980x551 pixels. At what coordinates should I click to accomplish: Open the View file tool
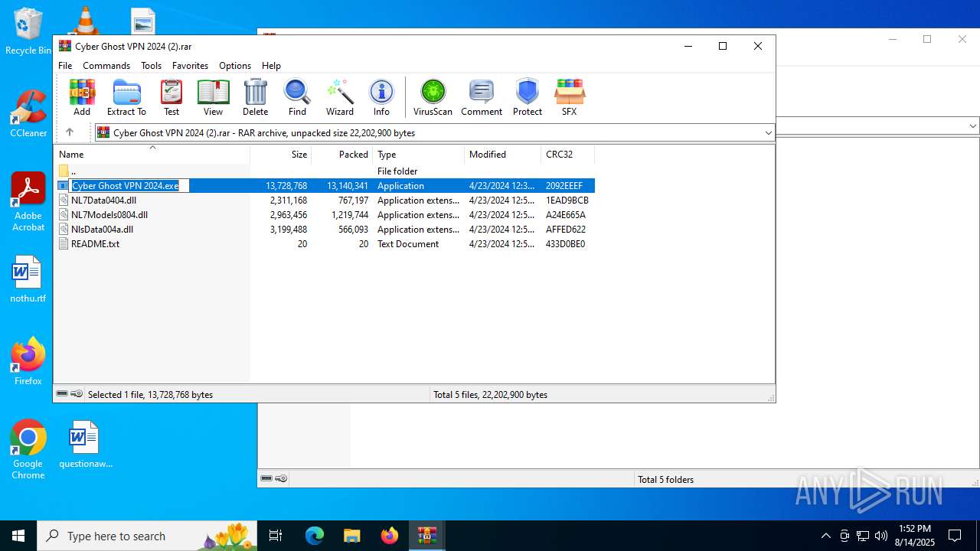click(x=213, y=97)
